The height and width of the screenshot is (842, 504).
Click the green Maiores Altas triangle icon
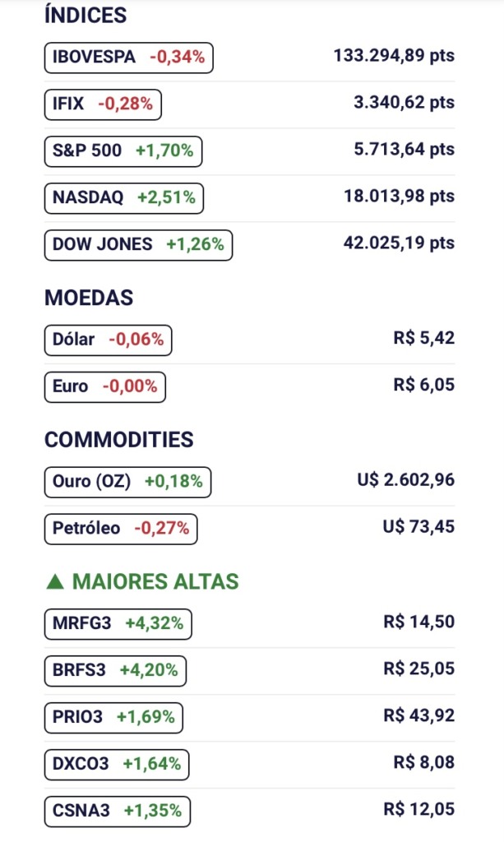pos(55,582)
